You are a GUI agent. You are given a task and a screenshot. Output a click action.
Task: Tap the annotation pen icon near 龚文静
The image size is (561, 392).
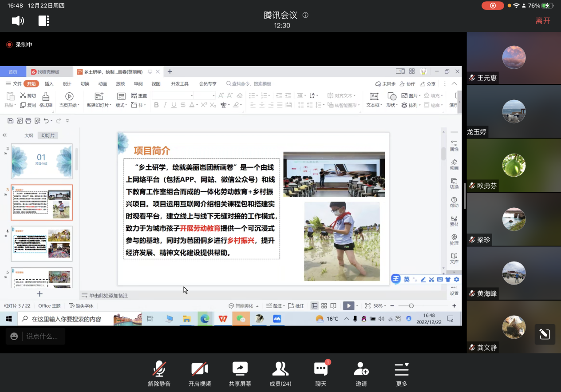(545, 334)
